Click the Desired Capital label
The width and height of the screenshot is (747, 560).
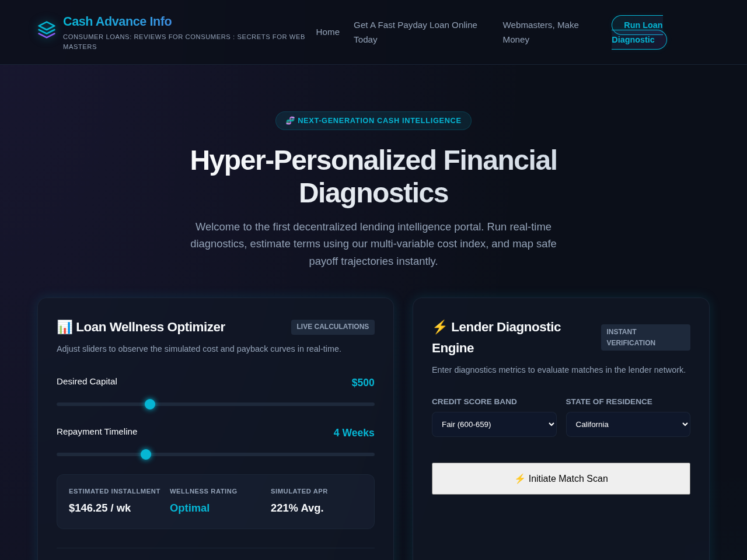87,381
